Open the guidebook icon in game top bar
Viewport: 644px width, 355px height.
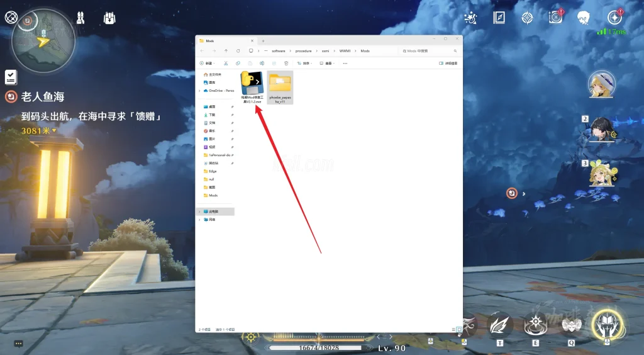point(499,18)
